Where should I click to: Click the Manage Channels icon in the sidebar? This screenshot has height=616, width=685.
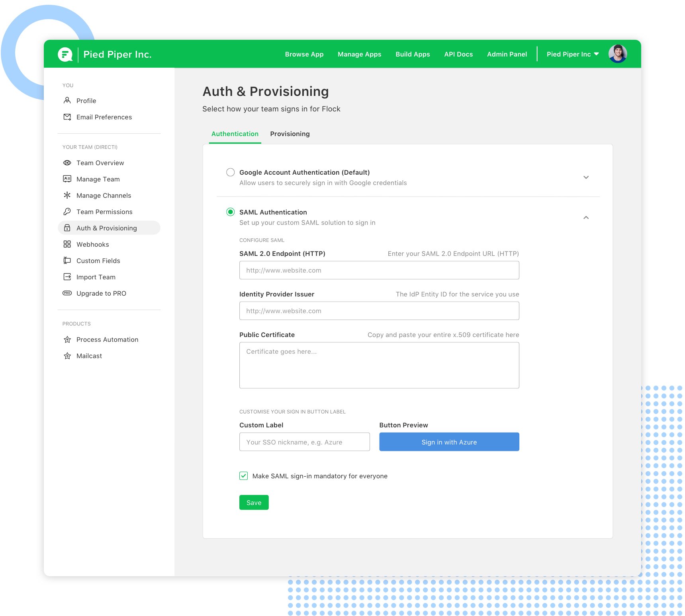point(67,195)
